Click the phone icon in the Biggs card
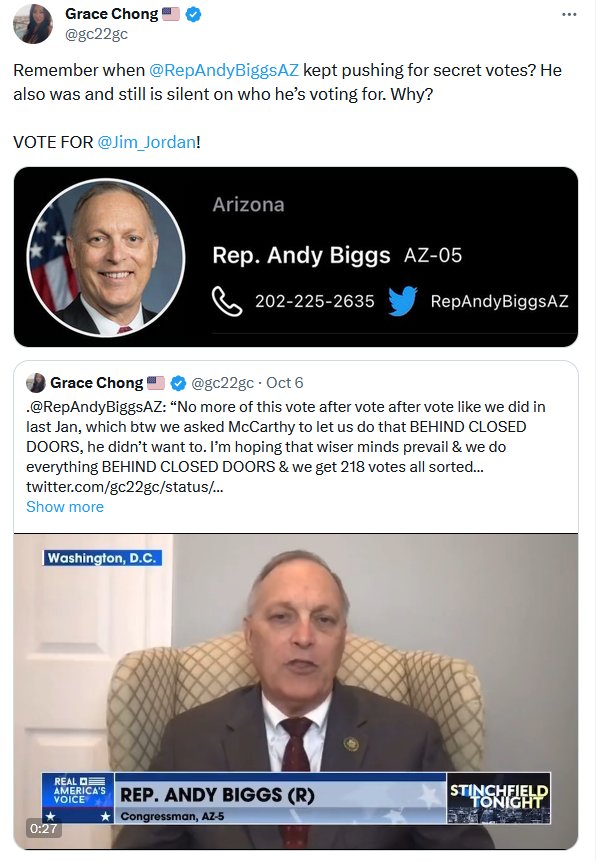Viewport: 597px width, 861px height. click(x=227, y=301)
